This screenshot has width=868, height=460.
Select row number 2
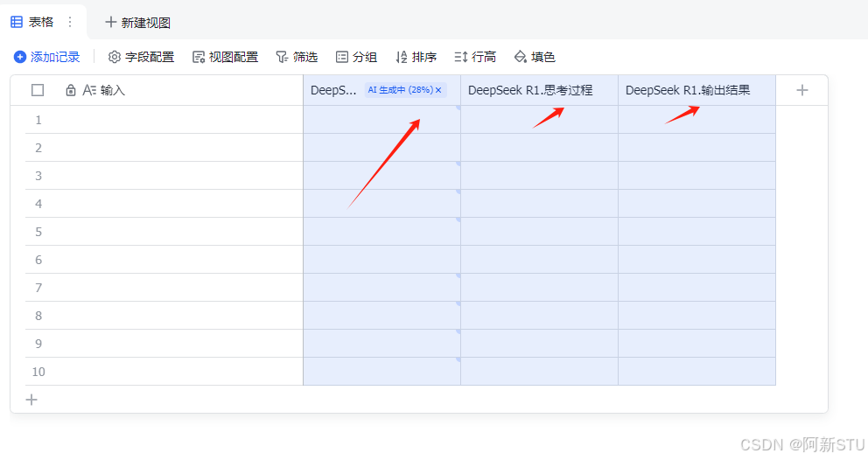38,148
